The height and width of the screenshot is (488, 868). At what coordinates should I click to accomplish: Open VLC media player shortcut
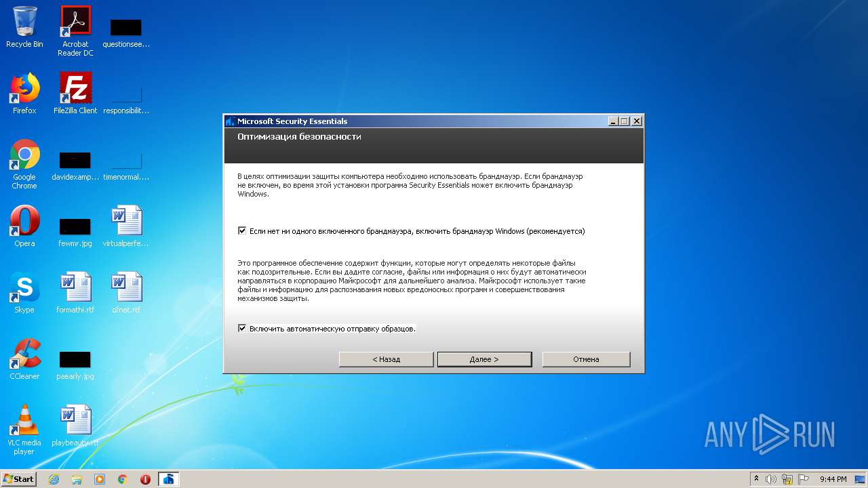click(x=24, y=430)
